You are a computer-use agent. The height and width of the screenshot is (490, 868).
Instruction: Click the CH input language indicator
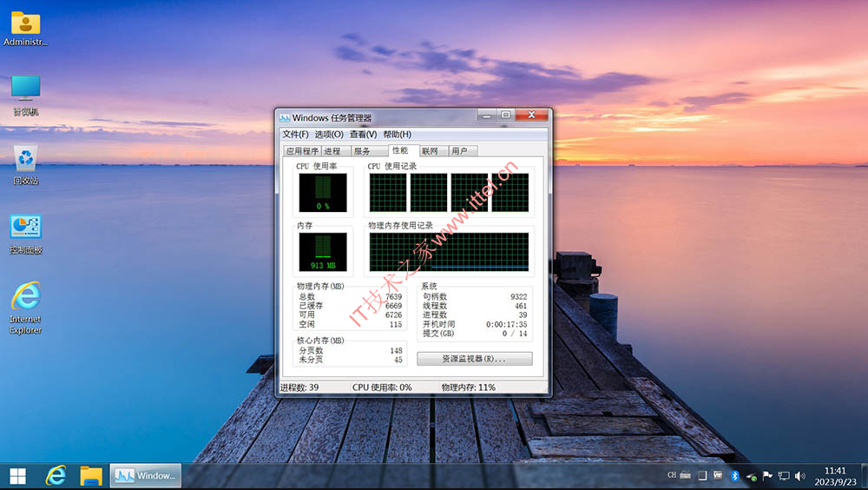[x=672, y=475]
